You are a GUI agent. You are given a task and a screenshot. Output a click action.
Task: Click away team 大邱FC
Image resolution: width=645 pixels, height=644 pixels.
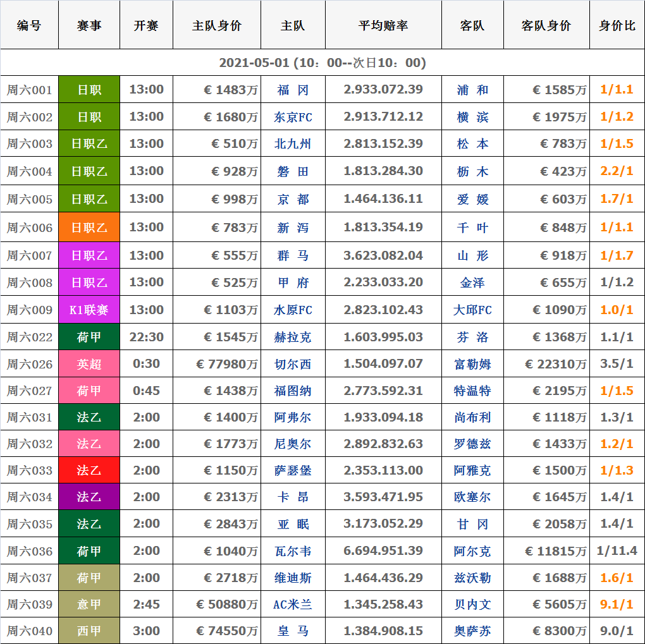[x=472, y=310]
